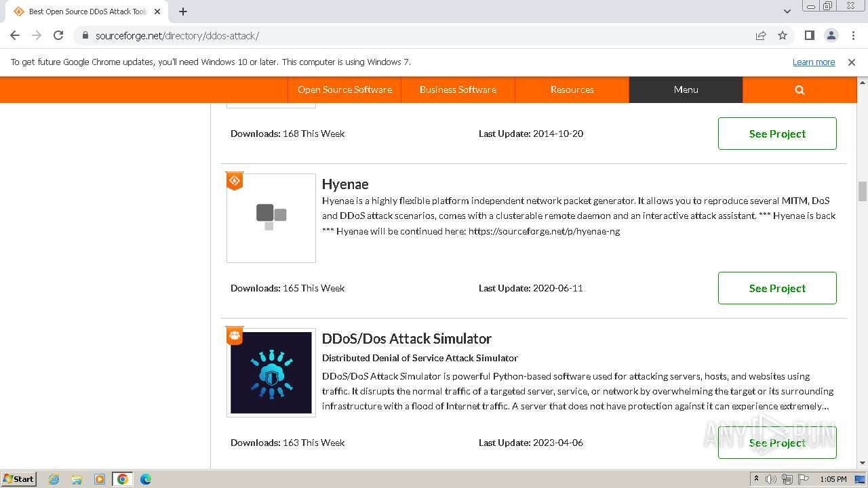View site information via the lock icon
The height and width of the screenshot is (488, 868).
(85, 35)
